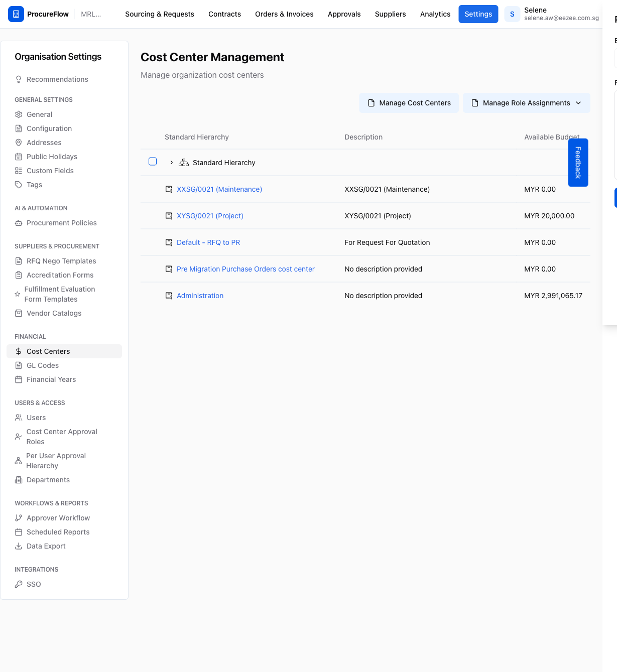617x672 pixels.
Task: Click the document icon beside Configuration
Action: click(x=19, y=128)
